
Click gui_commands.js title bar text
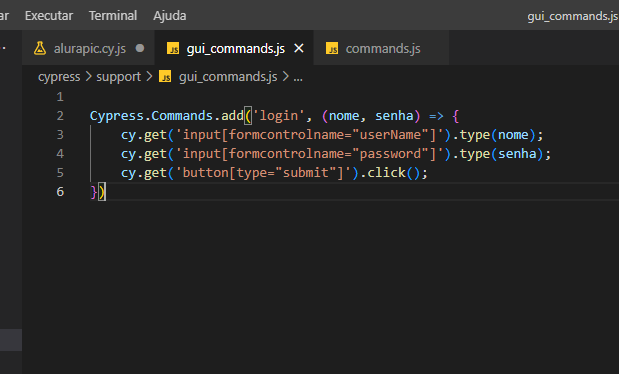[572, 16]
